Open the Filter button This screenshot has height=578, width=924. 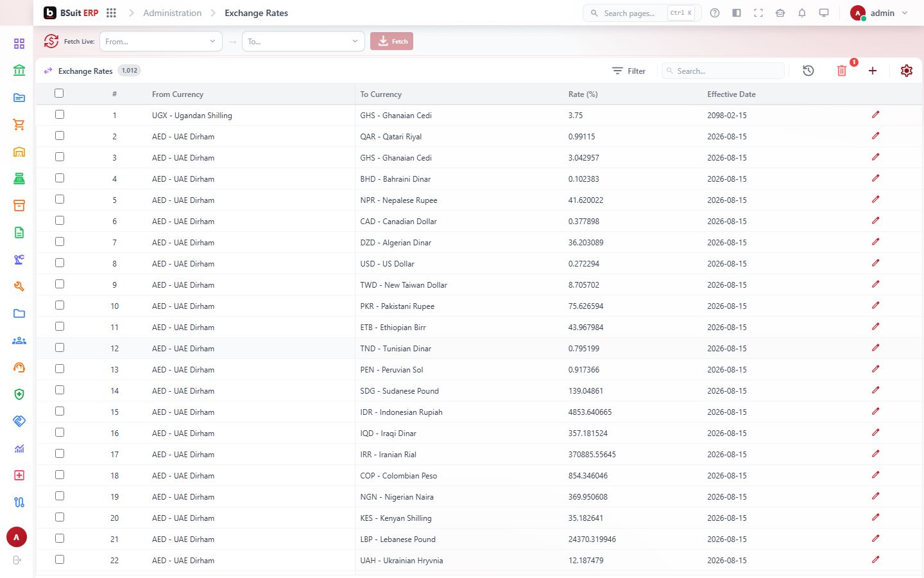629,71
